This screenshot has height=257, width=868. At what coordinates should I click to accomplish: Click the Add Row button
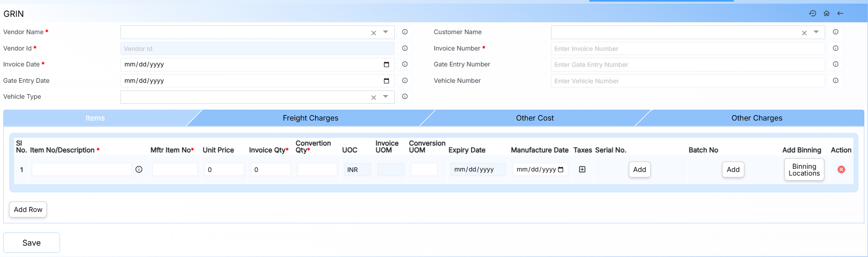28,210
